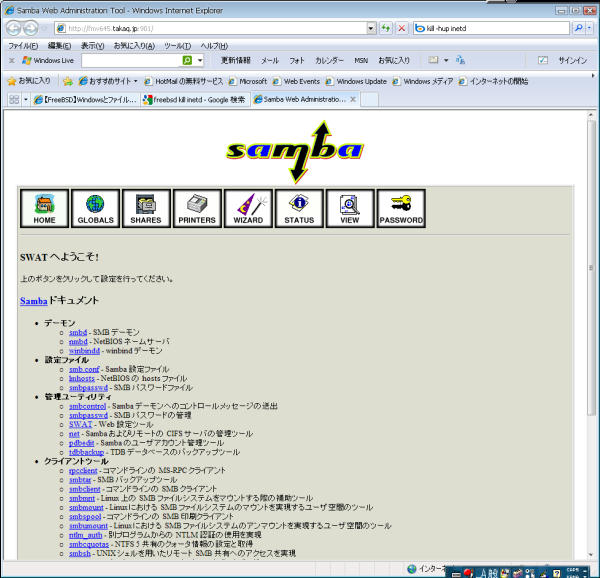600x578 pixels.
Task: Click the サインイン sign-in button
Action: [x=572, y=60]
